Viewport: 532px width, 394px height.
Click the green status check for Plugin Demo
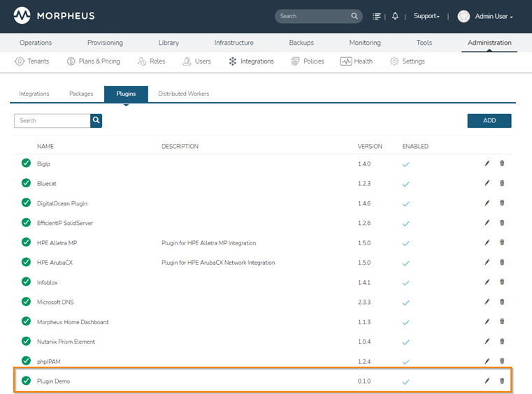point(26,381)
